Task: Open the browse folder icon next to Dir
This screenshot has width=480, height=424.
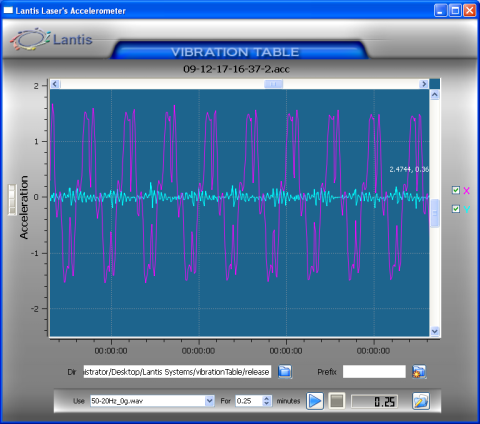Action: [285, 371]
